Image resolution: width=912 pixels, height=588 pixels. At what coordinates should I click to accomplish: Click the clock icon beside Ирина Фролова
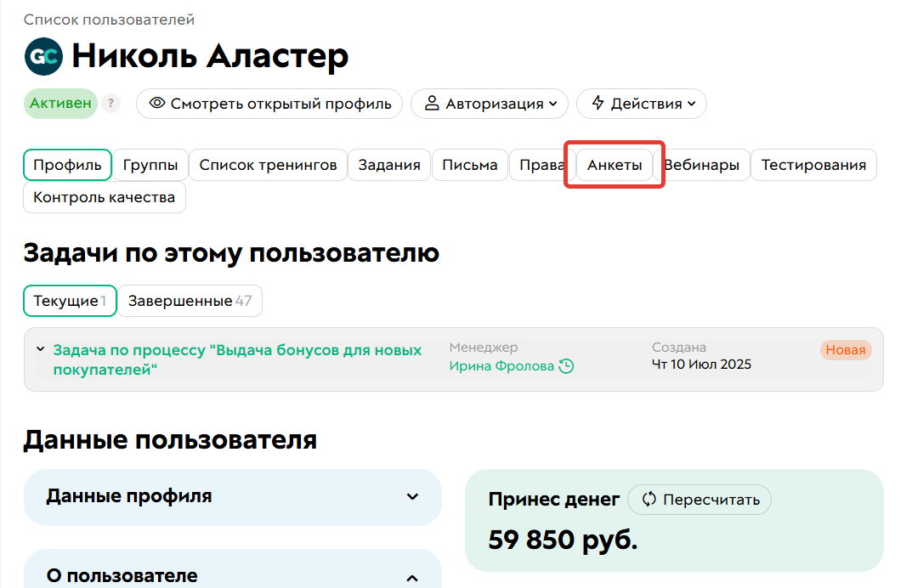pyautogui.click(x=566, y=366)
